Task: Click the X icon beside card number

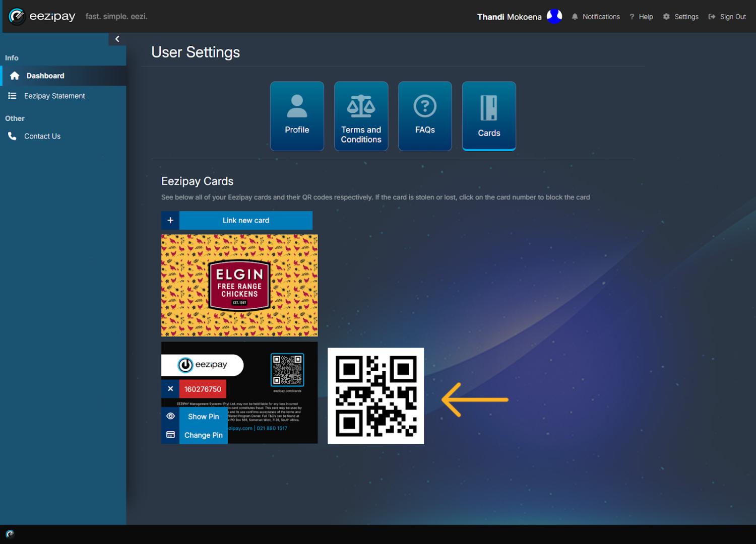Action: 170,389
